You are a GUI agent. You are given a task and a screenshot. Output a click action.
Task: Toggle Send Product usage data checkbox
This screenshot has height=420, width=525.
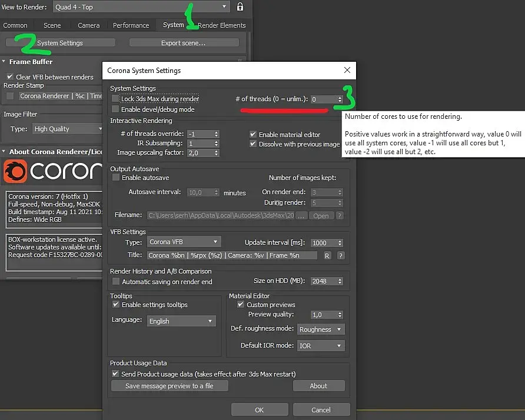[x=115, y=374]
